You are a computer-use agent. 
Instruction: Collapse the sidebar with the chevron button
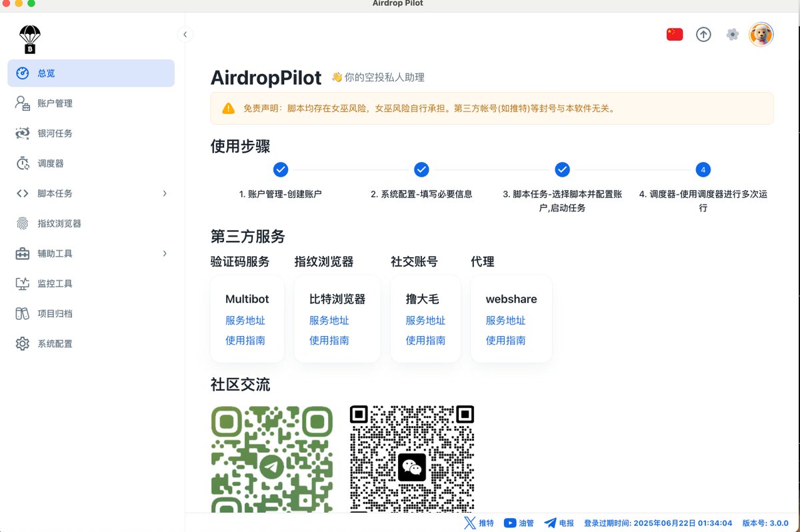pyautogui.click(x=185, y=35)
